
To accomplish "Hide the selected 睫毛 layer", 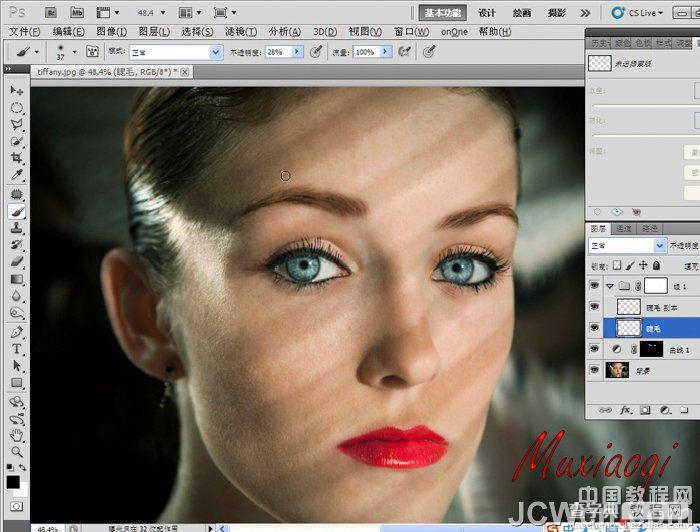I will point(594,328).
